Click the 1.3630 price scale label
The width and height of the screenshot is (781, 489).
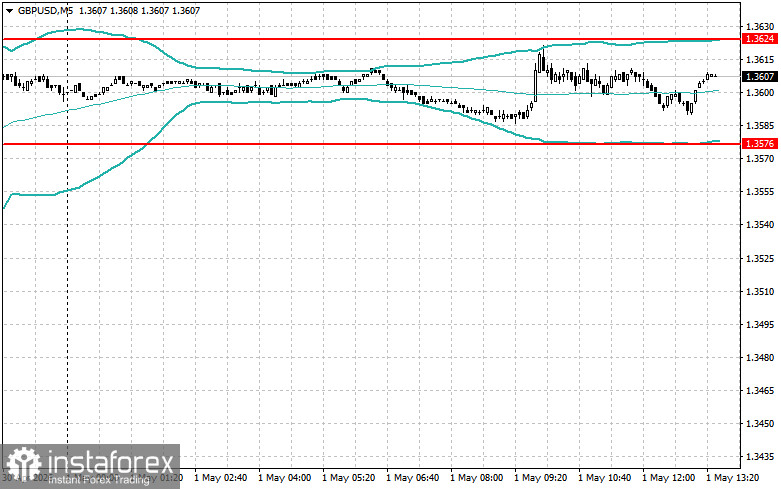[760, 26]
